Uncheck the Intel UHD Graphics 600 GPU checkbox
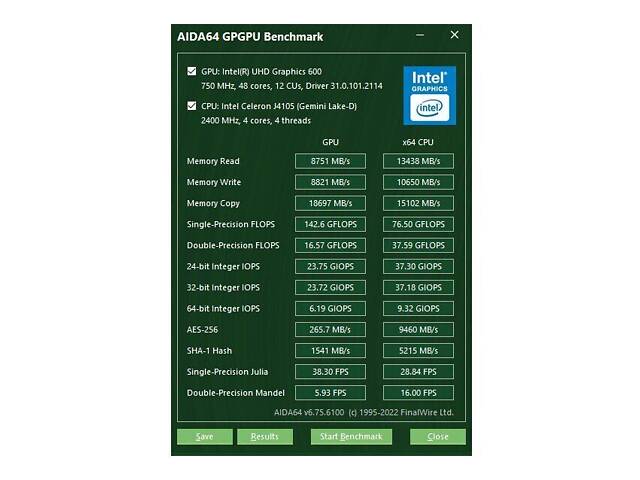 coord(192,72)
